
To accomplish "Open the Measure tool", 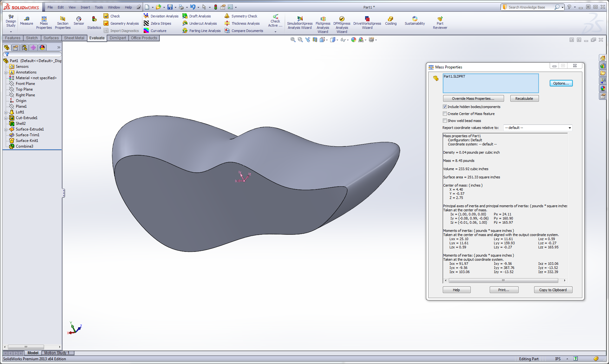I will click(26, 21).
